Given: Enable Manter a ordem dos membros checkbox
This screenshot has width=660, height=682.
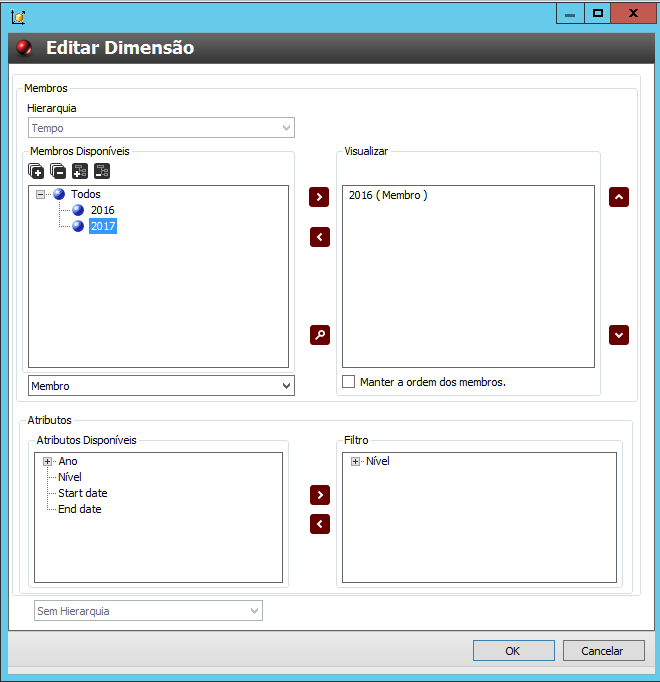Looking at the screenshot, I should click(348, 381).
